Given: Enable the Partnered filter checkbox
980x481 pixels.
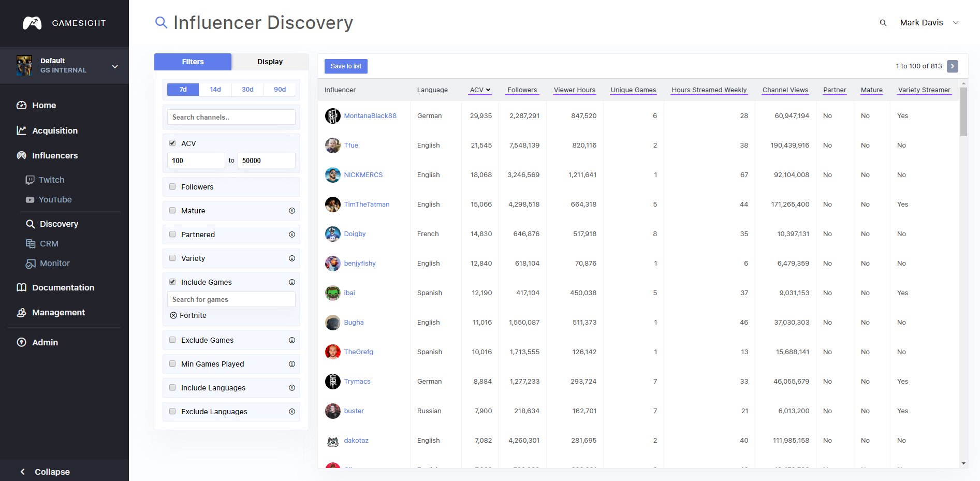Looking at the screenshot, I should tap(172, 234).
